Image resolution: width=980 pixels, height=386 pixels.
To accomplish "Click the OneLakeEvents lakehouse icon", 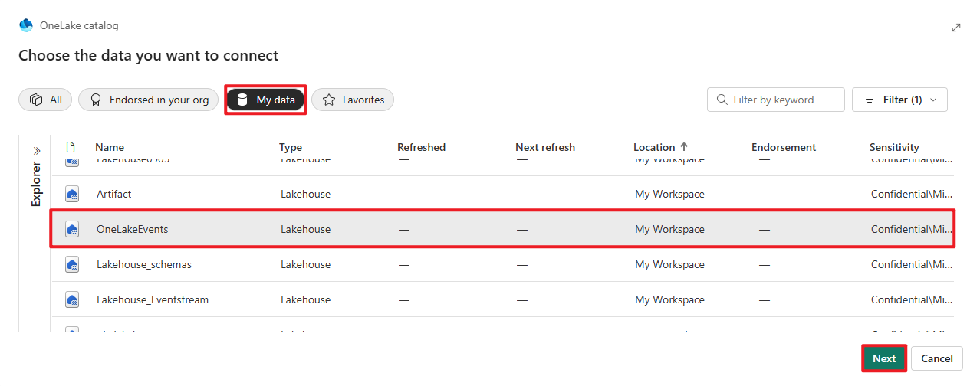I will pos(72,230).
